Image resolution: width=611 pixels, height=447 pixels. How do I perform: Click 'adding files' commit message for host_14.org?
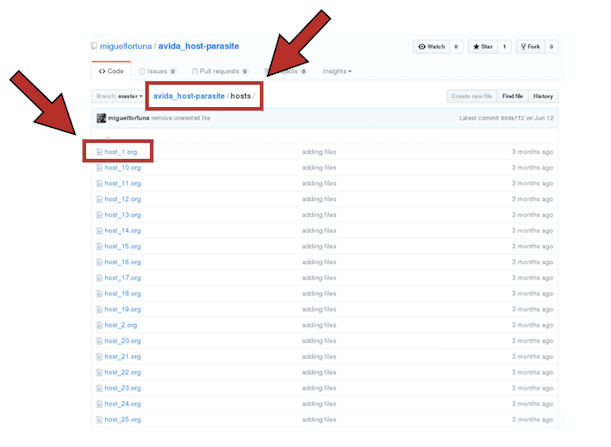point(319,231)
